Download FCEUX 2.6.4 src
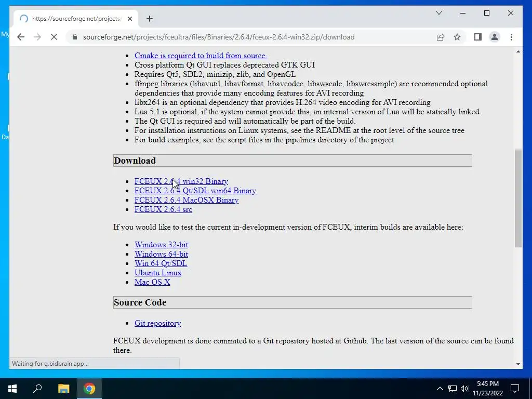The height and width of the screenshot is (399, 532). coord(163,210)
